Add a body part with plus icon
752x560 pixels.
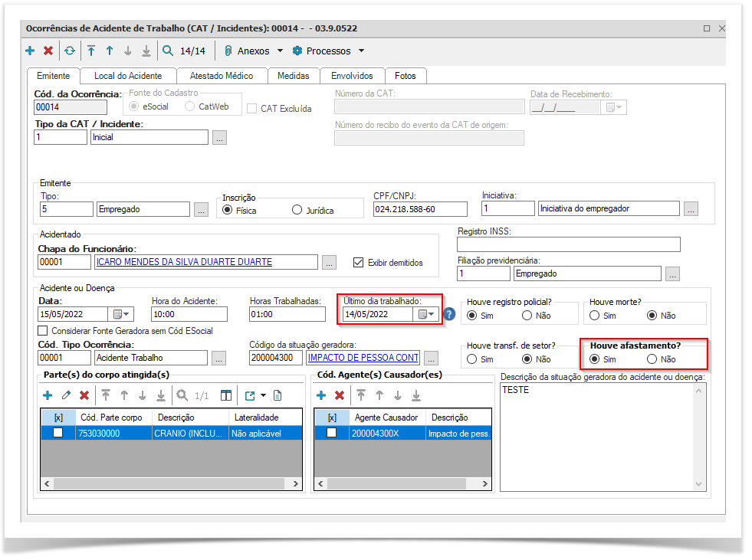coord(48,395)
